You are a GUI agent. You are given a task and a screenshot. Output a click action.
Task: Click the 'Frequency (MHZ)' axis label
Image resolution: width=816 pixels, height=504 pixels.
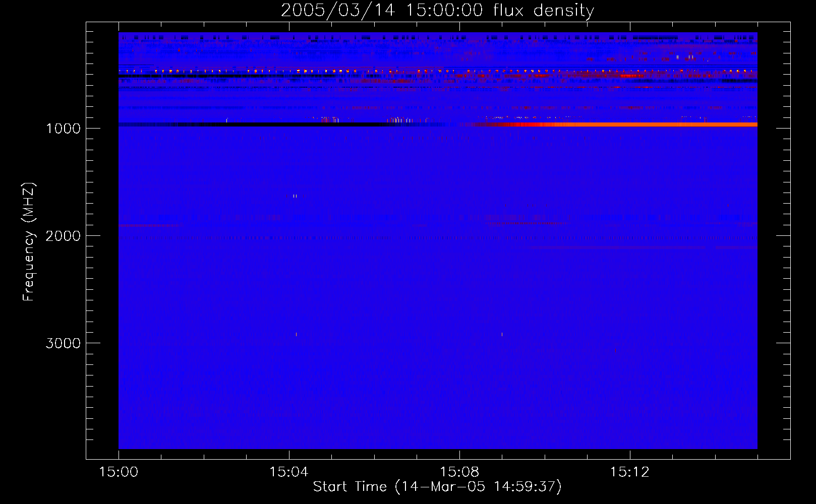point(29,242)
